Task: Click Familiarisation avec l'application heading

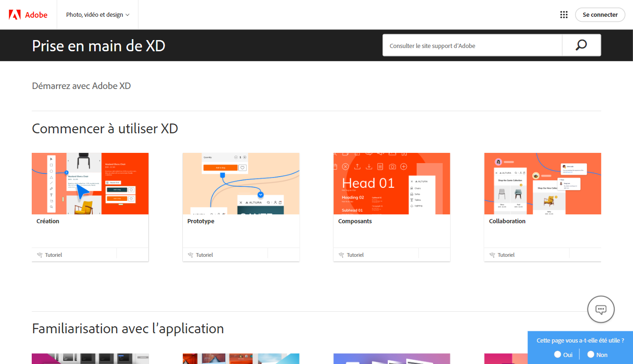Action: (128, 328)
